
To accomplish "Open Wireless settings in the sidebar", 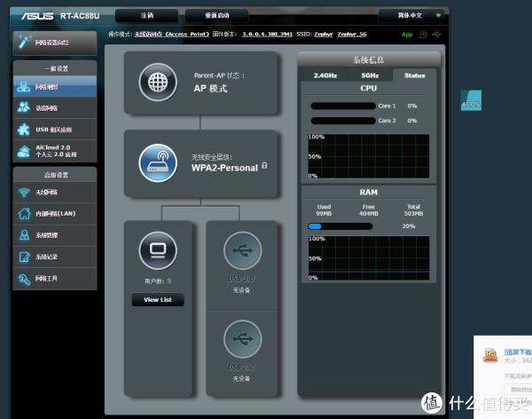I will (55, 193).
